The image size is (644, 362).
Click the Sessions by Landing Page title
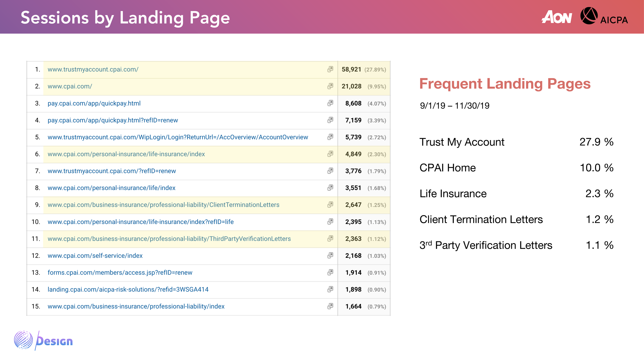point(125,18)
